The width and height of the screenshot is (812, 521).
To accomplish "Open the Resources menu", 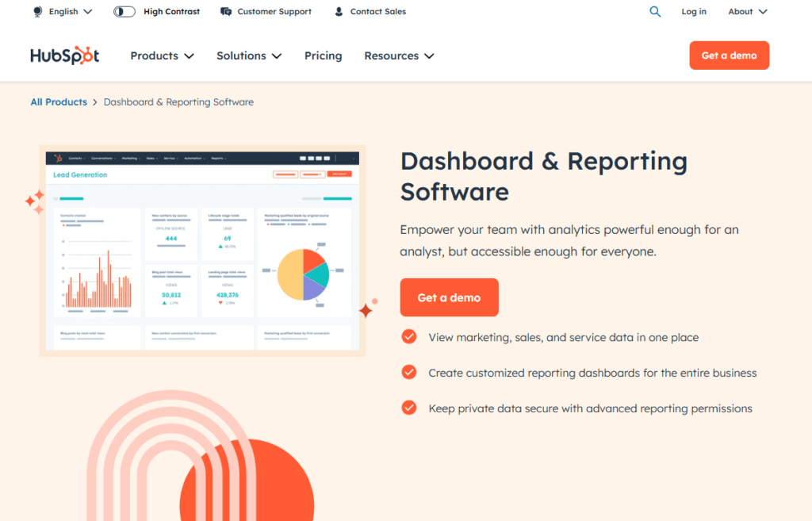I will tap(400, 56).
